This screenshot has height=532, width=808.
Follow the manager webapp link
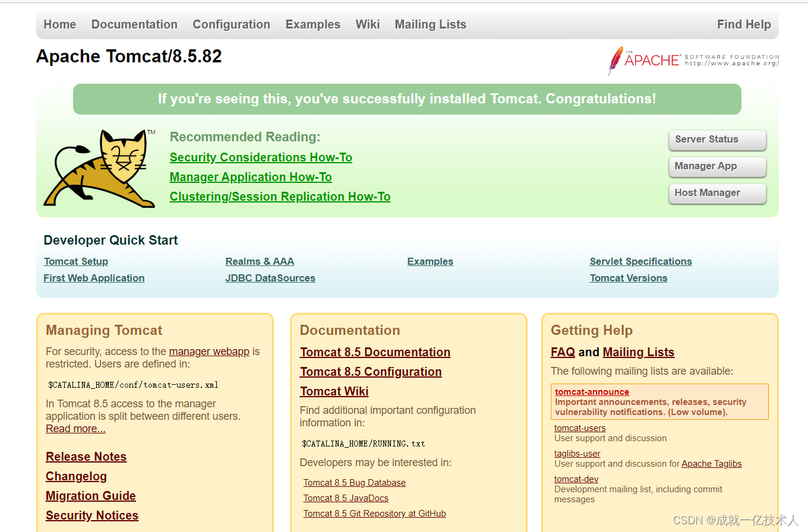point(209,351)
